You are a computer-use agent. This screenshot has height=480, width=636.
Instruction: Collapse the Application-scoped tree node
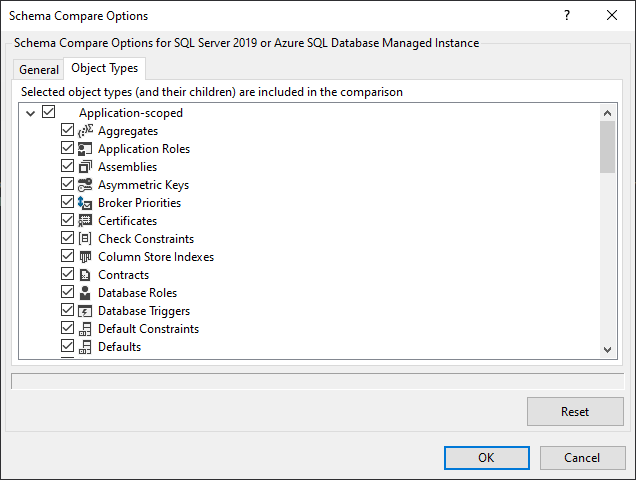coord(30,113)
